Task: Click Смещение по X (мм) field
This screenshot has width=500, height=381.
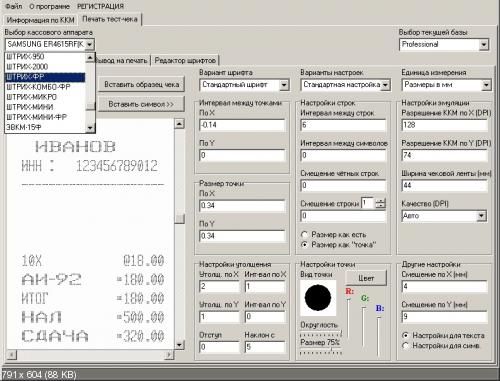Action: point(444,287)
